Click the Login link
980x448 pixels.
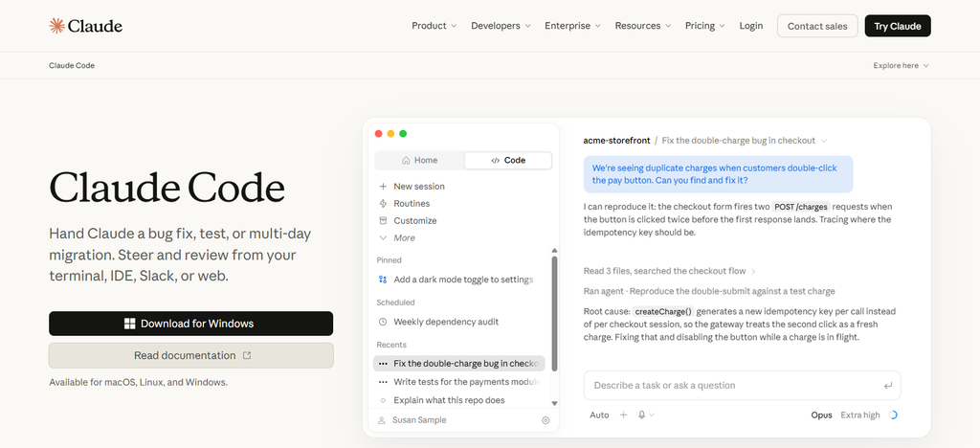pos(750,26)
